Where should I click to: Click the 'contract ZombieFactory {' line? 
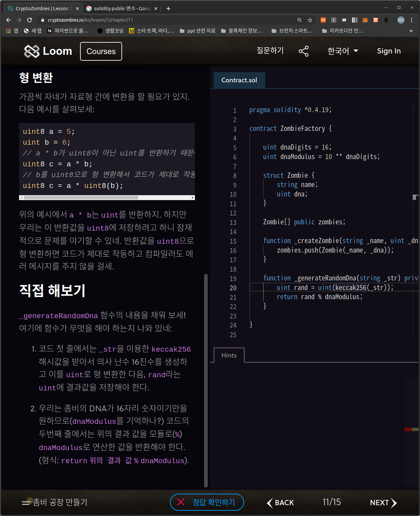(x=290, y=129)
